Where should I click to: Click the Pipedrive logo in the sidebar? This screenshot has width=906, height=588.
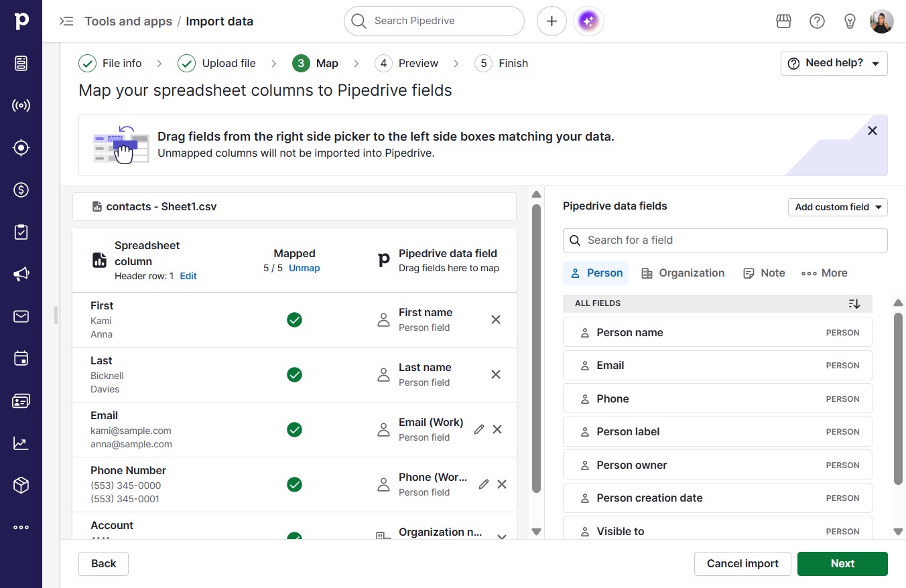pyautogui.click(x=21, y=21)
